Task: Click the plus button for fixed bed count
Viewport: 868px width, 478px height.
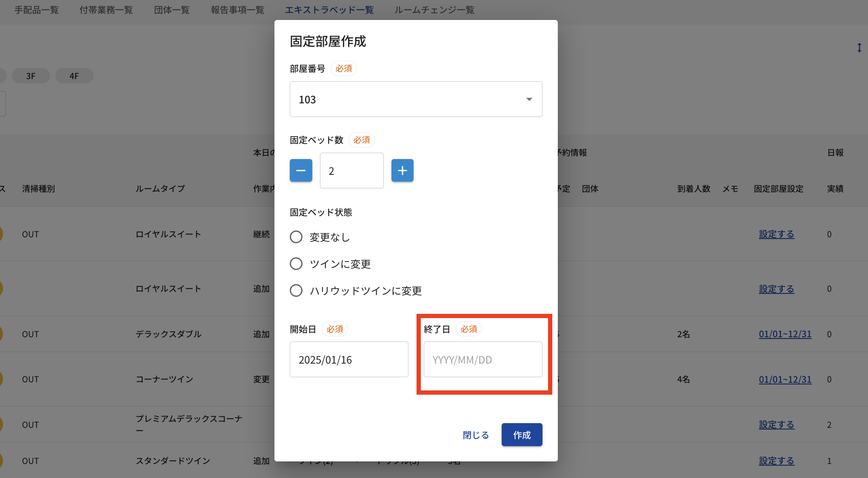Action: click(x=402, y=171)
